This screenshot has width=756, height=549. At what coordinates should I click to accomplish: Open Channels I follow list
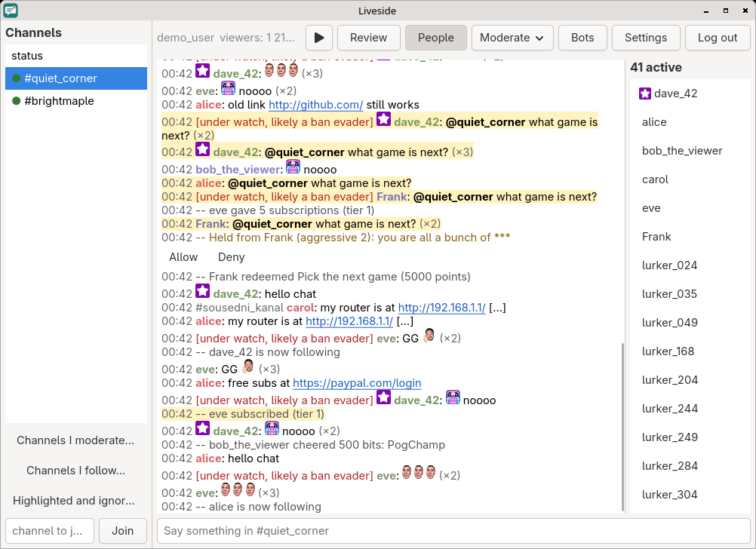(x=75, y=471)
